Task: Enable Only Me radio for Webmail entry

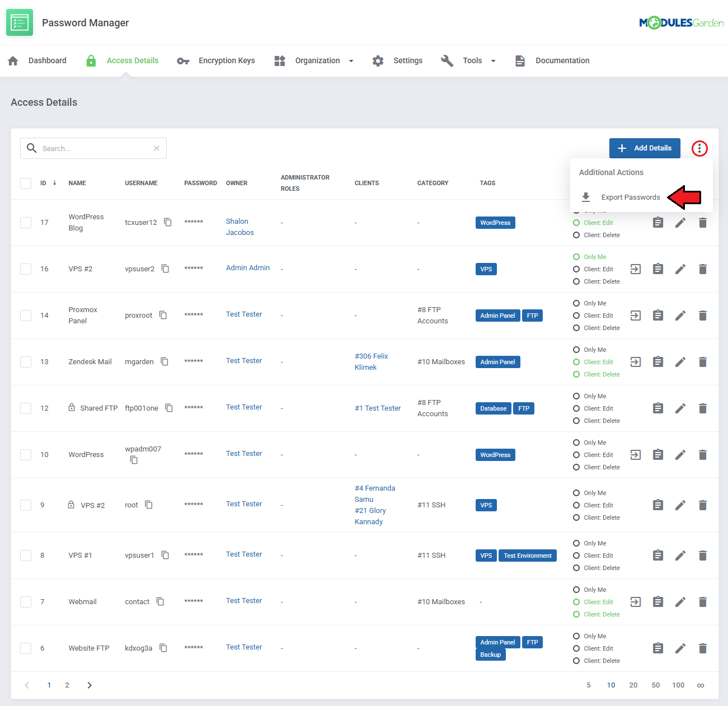Action: 576,590
